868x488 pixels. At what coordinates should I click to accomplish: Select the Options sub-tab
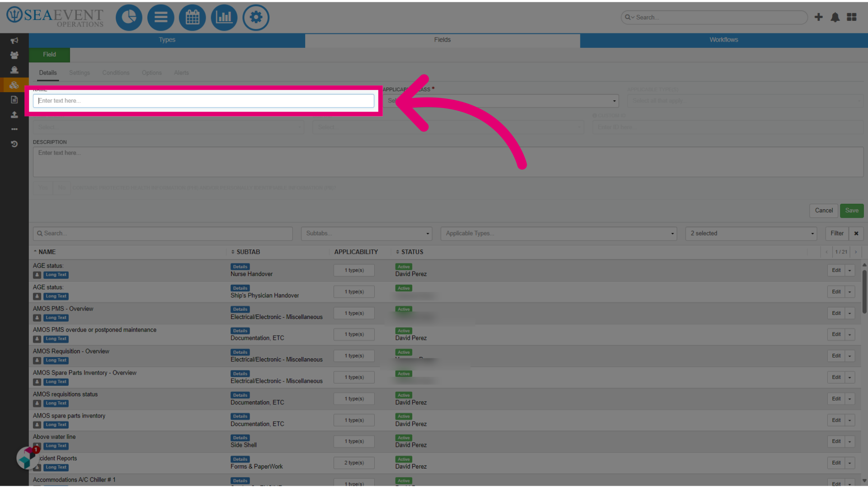coord(151,73)
